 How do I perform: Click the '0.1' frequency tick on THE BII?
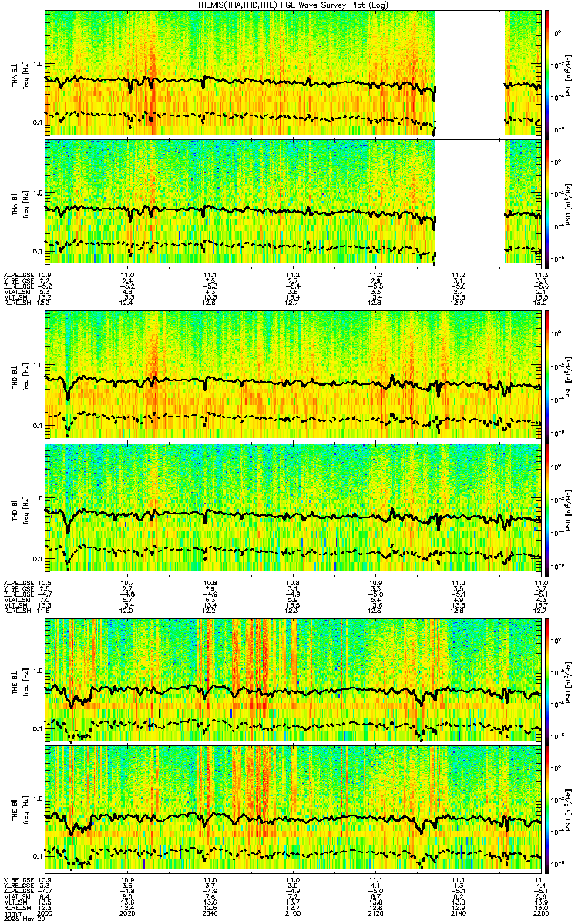37,856
